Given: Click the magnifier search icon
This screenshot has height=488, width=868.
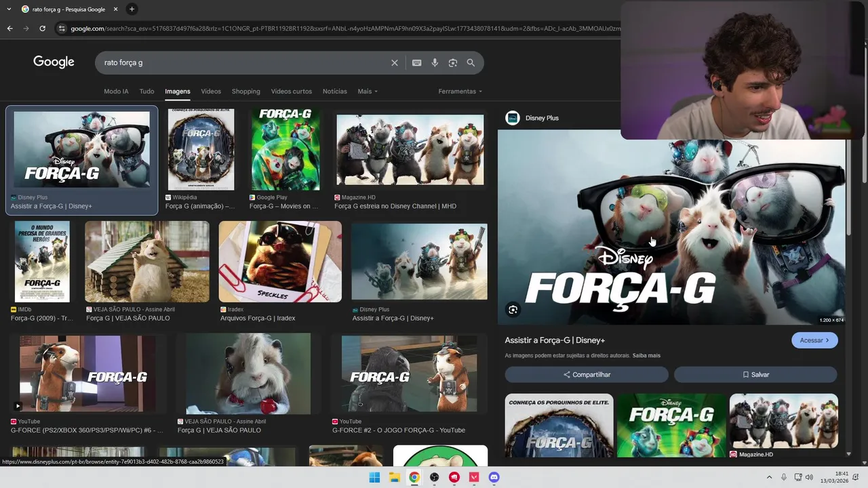Looking at the screenshot, I should click(x=471, y=62).
